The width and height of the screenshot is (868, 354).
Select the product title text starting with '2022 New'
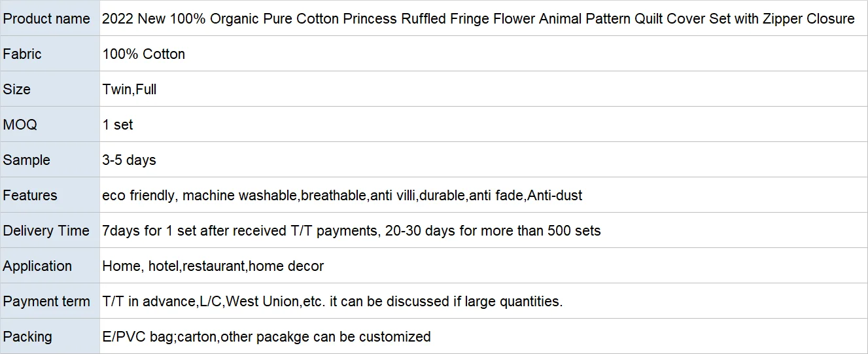(478, 19)
